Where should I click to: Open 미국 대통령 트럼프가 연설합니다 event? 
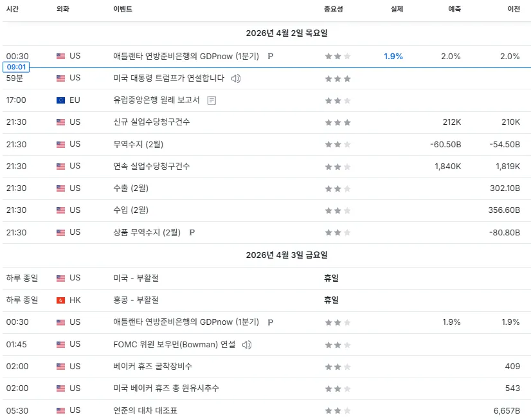pos(168,78)
